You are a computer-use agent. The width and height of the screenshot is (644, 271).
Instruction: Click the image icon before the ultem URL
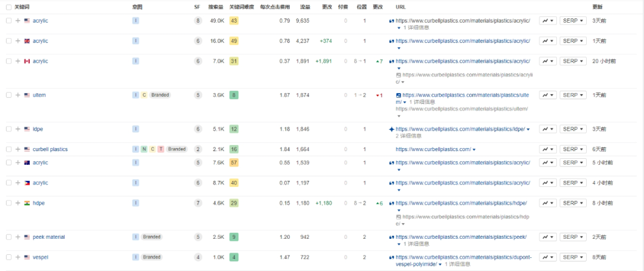(398, 95)
